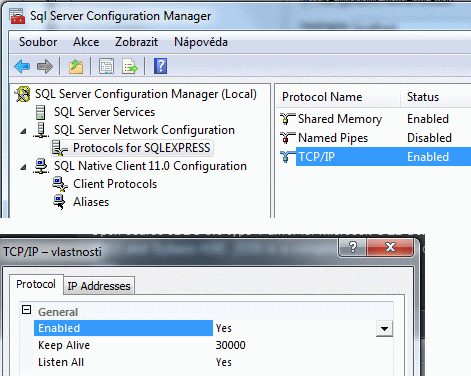Click the Disabled status of Named Pipes

(429, 138)
